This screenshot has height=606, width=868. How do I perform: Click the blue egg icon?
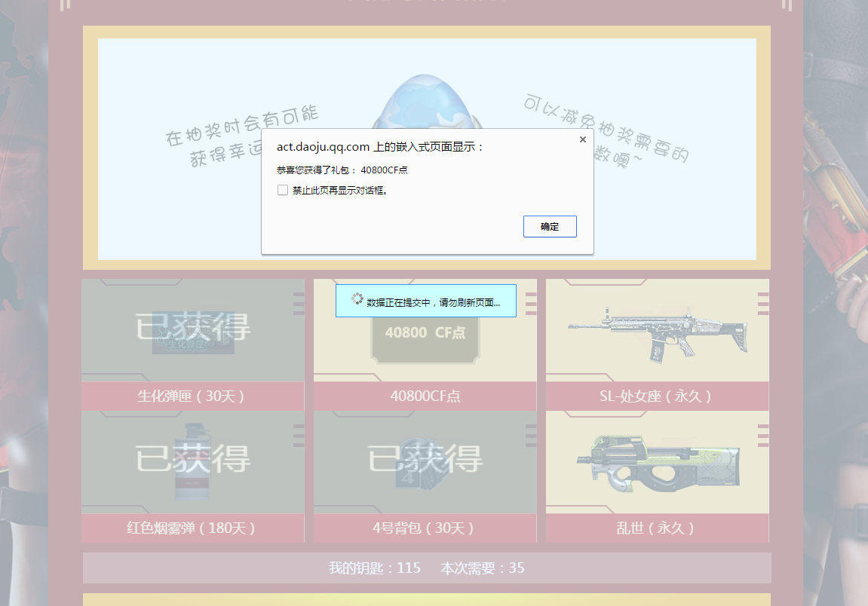click(x=425, y=101)
